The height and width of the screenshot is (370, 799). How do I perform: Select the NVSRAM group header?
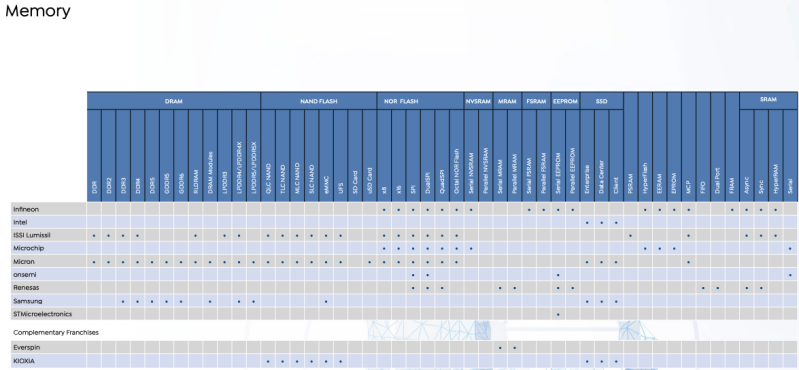(478, 101)
